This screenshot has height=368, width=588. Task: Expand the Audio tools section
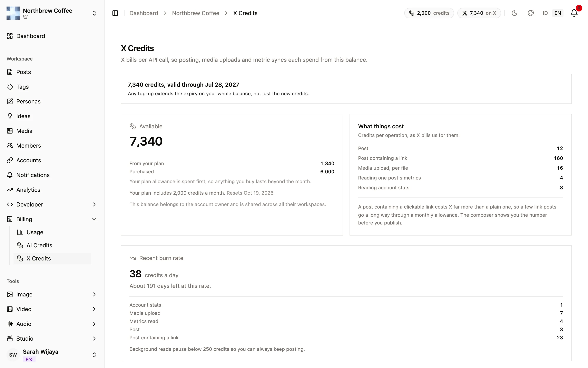tap(52, 324)
